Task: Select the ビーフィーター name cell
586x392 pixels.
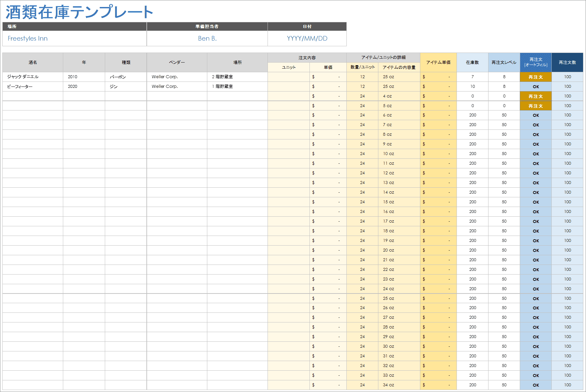Action: [33, 87]
